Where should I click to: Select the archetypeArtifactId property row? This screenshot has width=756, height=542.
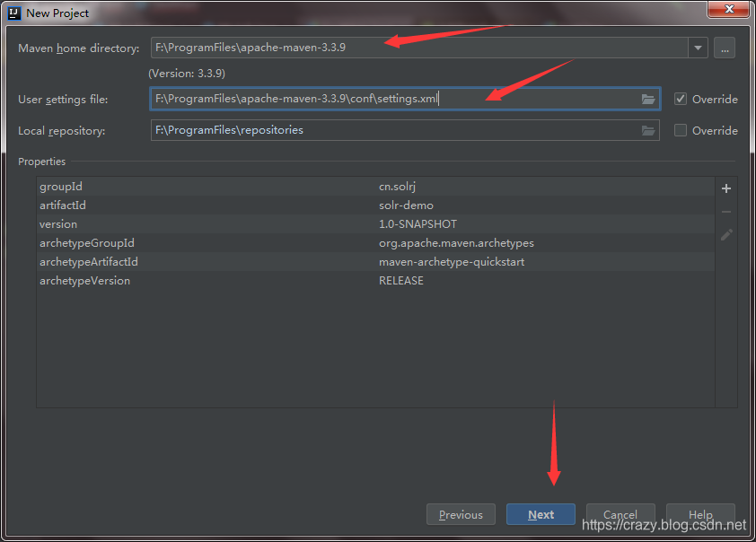point(269,261)
